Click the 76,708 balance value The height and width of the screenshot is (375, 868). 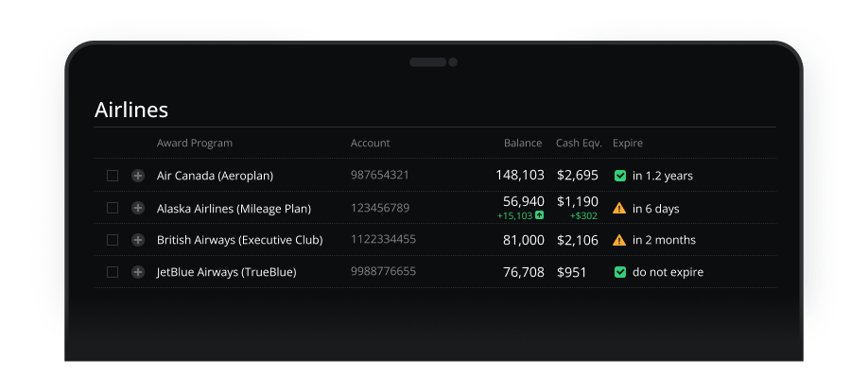click(x=524, y=272)
